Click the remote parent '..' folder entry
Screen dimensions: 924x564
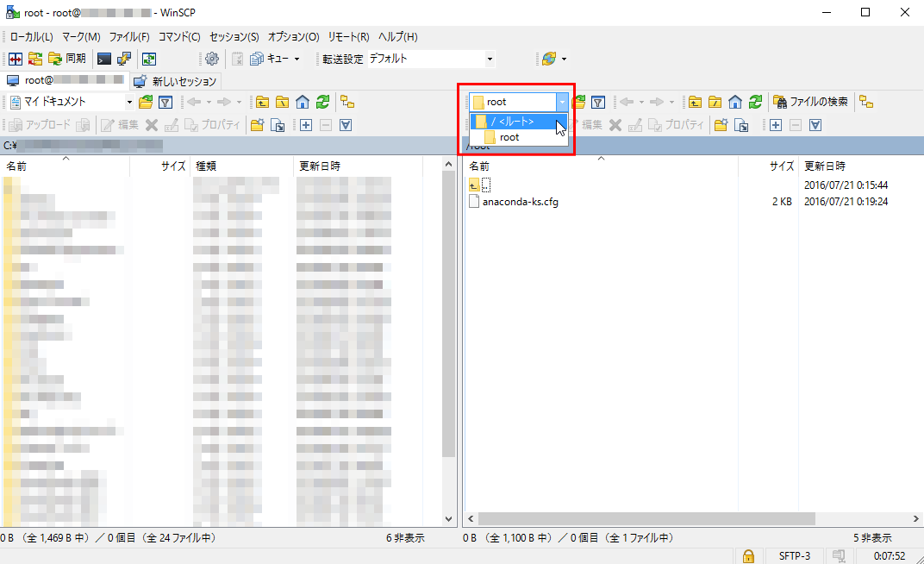tap(480, 185)
